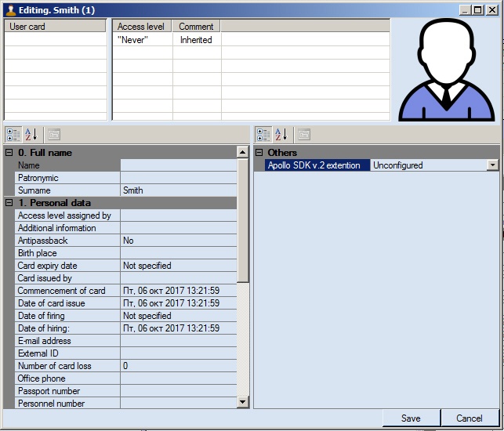The height and width of the screenshot is (431, 504).
Task: Click the E-mail address value field
Action: point(179,341)
